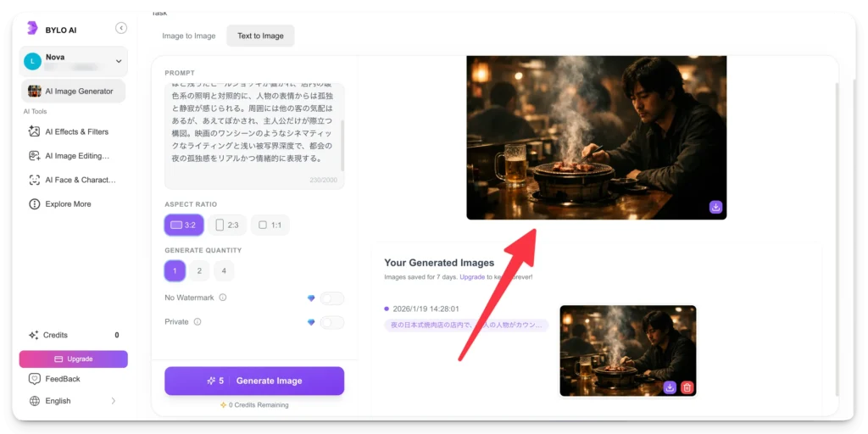This screenshot has height=434, width=868.
Task: Click the AI Image Editing icon
Action: point(34,156)
